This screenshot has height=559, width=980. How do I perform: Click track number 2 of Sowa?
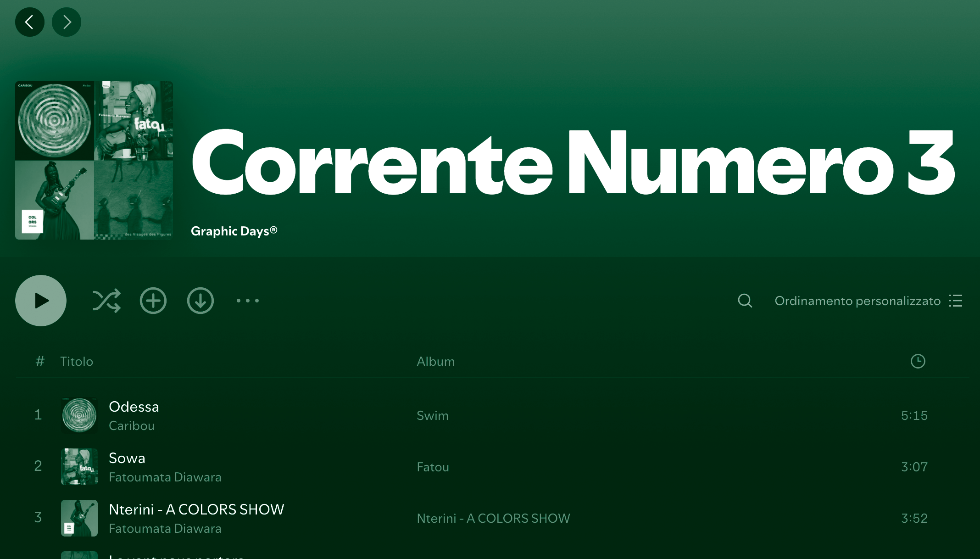38,466
